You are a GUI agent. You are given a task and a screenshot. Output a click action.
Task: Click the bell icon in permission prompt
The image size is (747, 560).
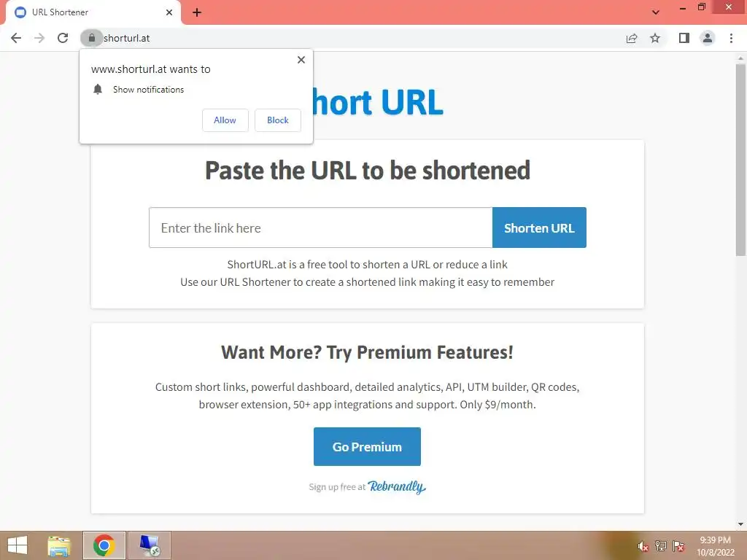tap(98, 89)
